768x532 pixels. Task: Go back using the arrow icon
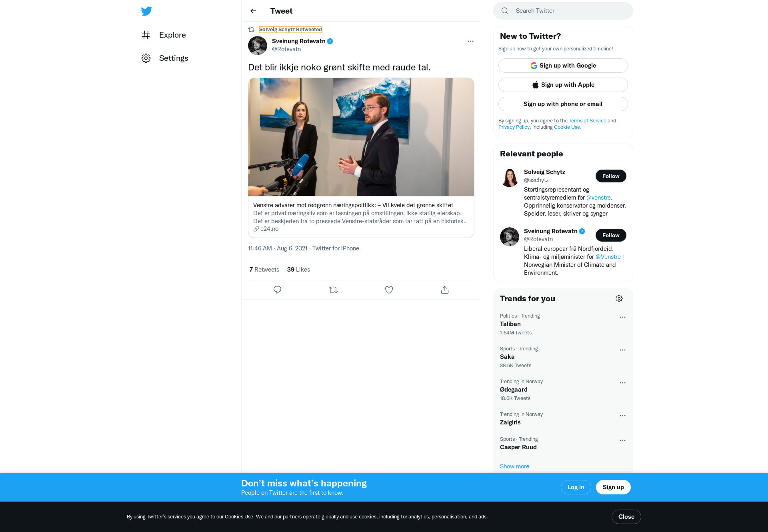click(253, 11)
